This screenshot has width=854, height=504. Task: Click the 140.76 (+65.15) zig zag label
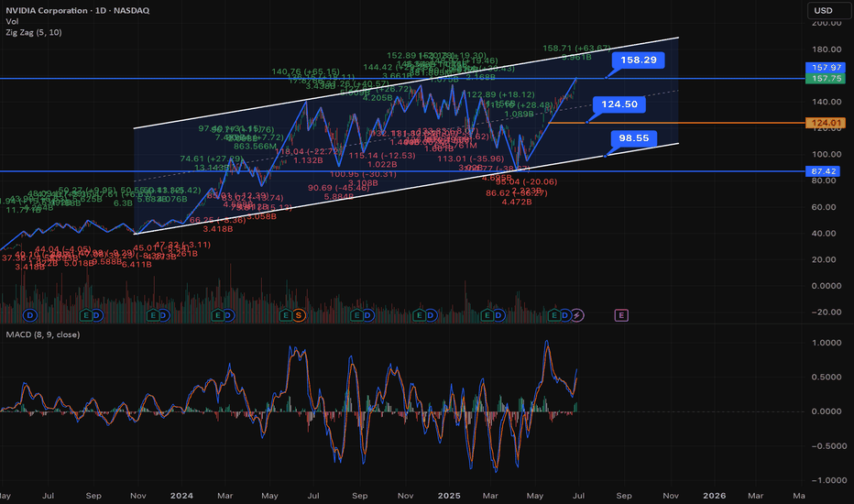pos(305,71)
